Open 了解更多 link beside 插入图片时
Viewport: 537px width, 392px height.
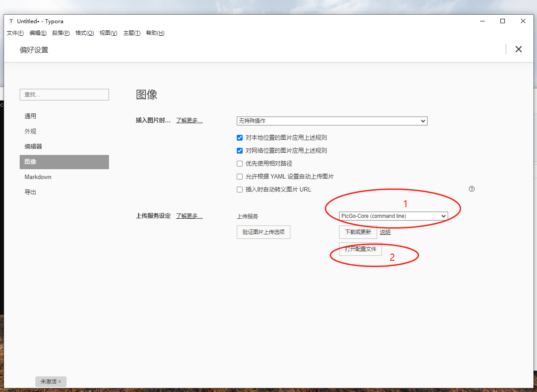coord(189,121)
